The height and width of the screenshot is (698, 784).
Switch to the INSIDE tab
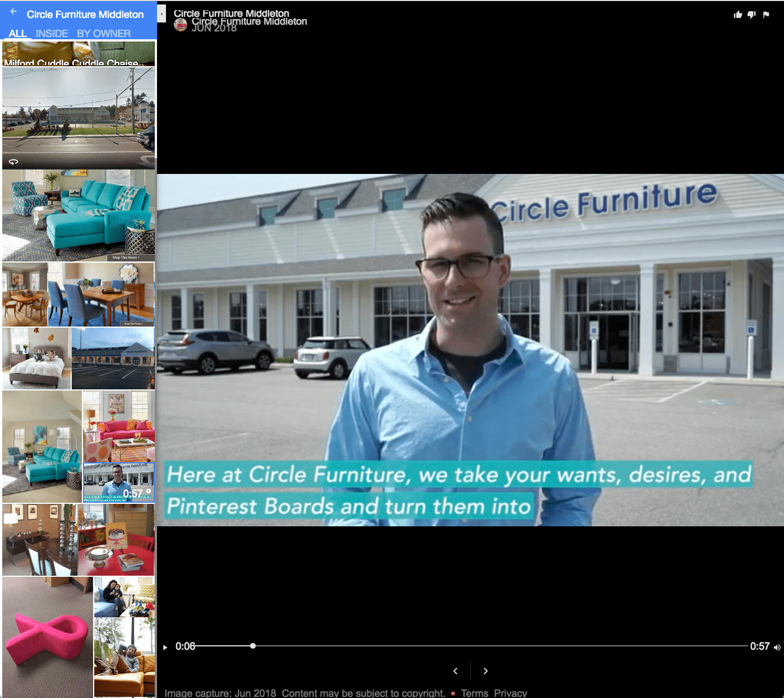pyautogui.click(x=52, y=33)
